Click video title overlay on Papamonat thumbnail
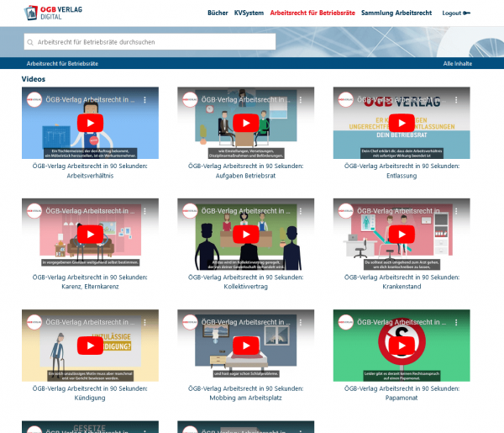The width and height of the screenshot is (504, 433). [402, 322]
